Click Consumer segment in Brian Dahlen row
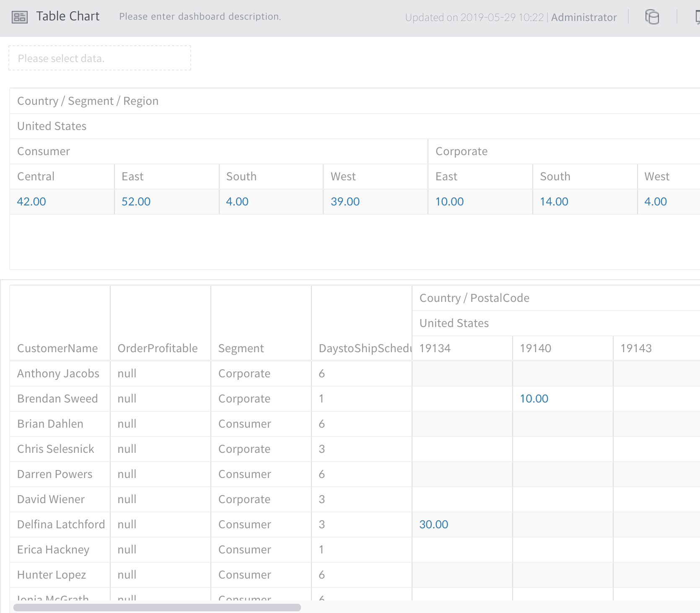This screenshot has width=700, height=613. [x=245, y=424]
